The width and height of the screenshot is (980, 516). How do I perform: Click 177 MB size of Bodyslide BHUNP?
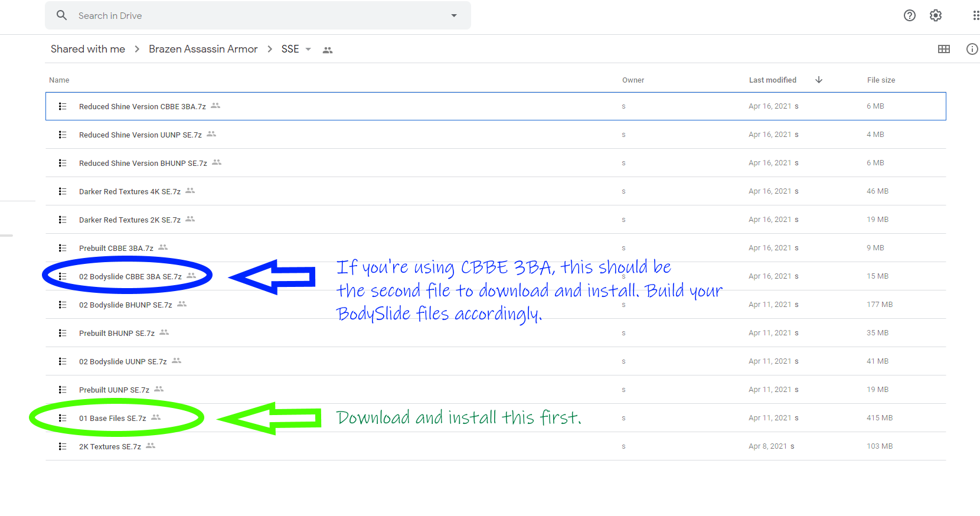click(880, 305)
